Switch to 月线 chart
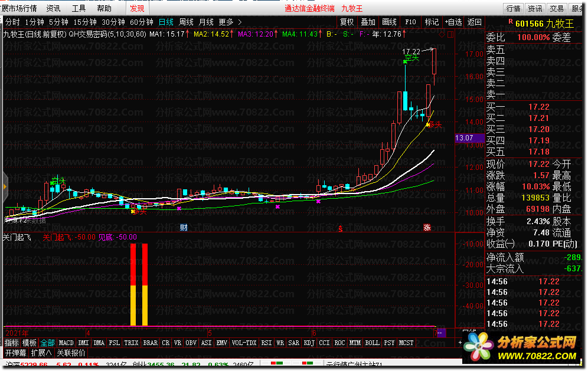This screenshot has width=588, height=371. [x=206, y=22]
